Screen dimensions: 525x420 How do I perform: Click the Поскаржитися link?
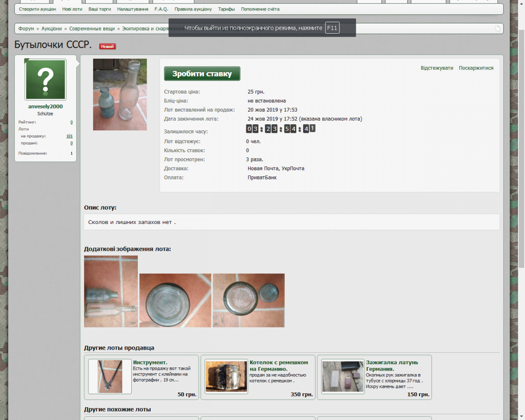tap(476, 68)
